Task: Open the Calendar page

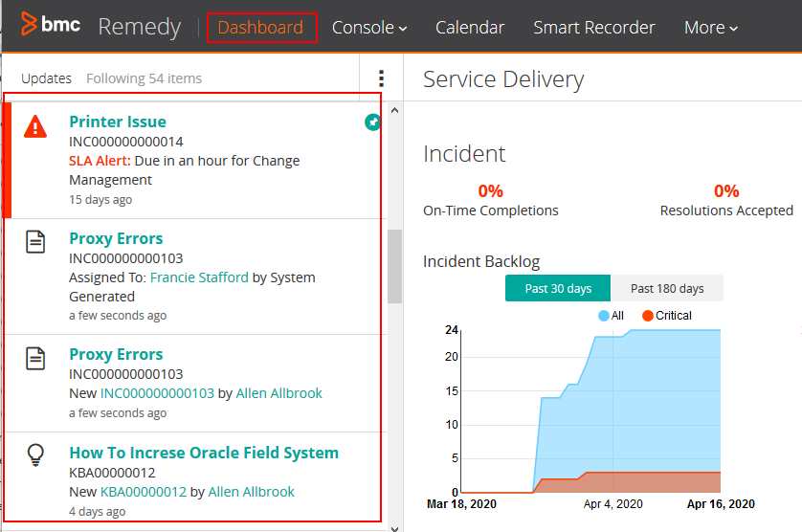Action: pos(470,27)
